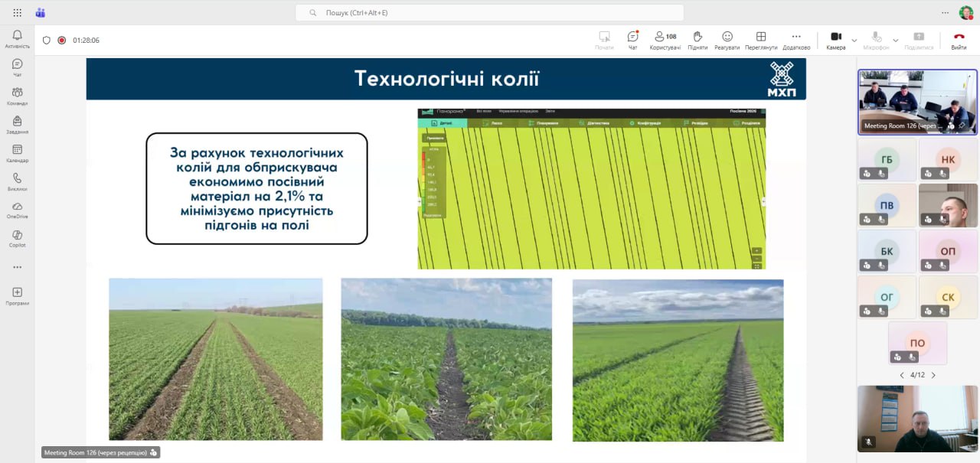The width and height of the screenshot is (980, 463).
Task: Leave the meeting with Вийти button
Action: tap(959, 40)
